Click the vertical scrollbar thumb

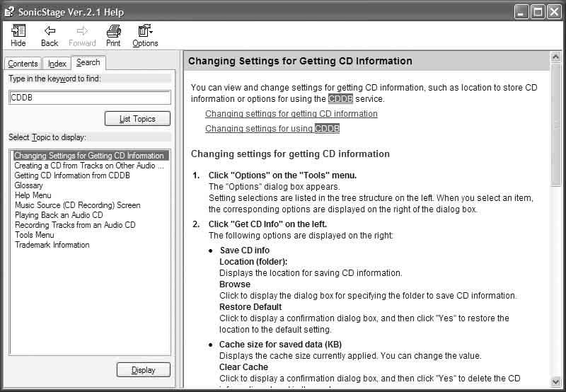pos(555,125)
